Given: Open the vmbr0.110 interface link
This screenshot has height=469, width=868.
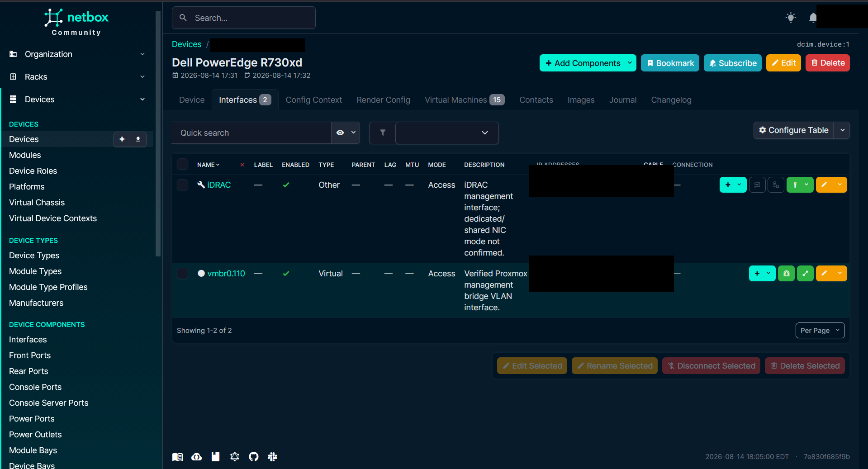Looking at the screenshot, I should pyautogui.click(x=226, y=273).
